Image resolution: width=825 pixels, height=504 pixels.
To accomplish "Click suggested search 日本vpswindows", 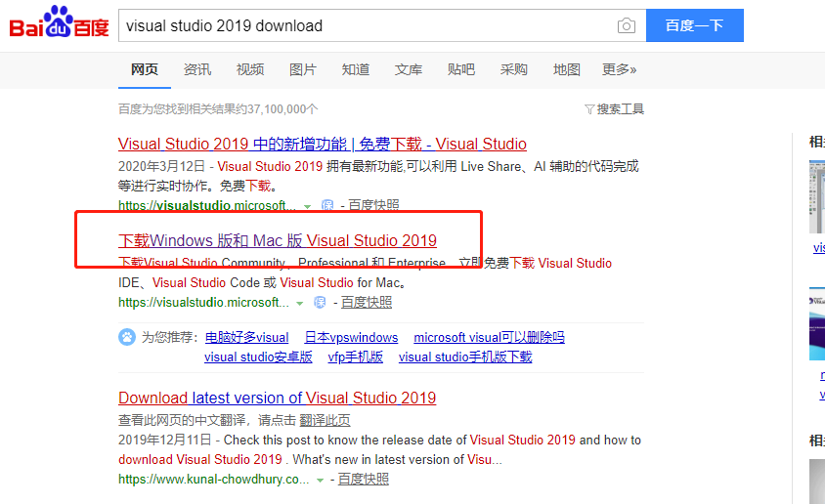I will pyautogui.click(x=351, y=337).
